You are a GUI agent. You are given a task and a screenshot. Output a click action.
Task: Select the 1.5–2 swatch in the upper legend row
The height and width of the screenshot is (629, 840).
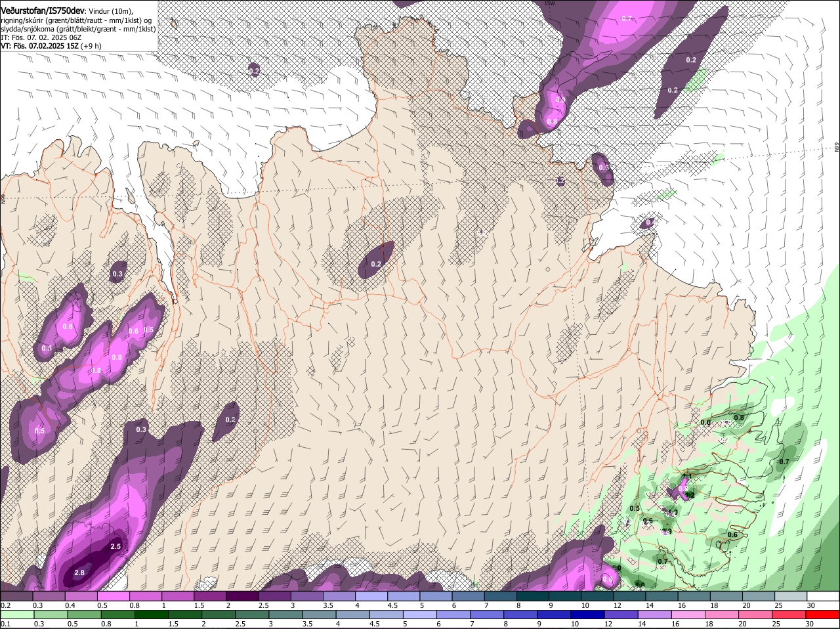211,596
